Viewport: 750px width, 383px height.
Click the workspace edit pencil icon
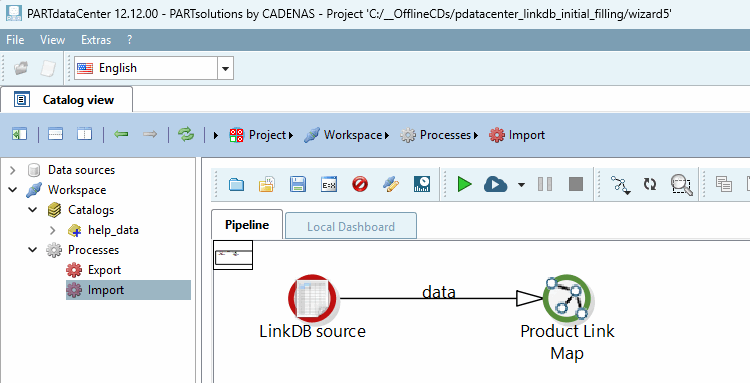pyautogui.click(x=391, y=184)
